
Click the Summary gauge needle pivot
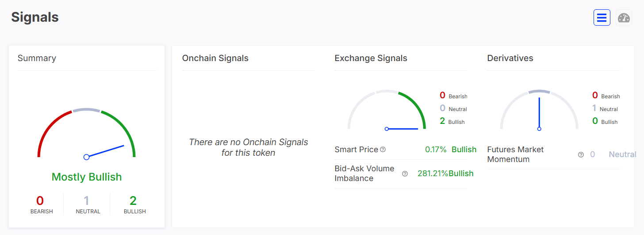click(x=86, y=157)
